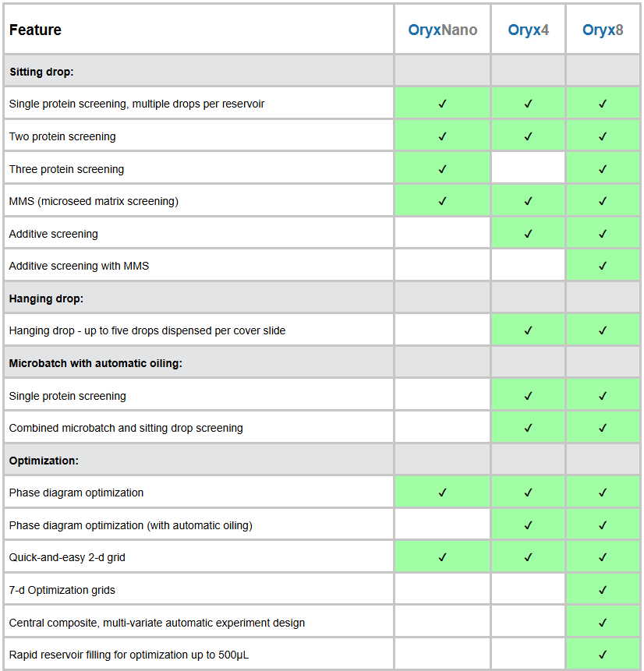Select the 'Sitting drop:' section heading
Image resolution: width=644 pixels, height=671 pixels.
pyautogui.click(x=41, y=72)
